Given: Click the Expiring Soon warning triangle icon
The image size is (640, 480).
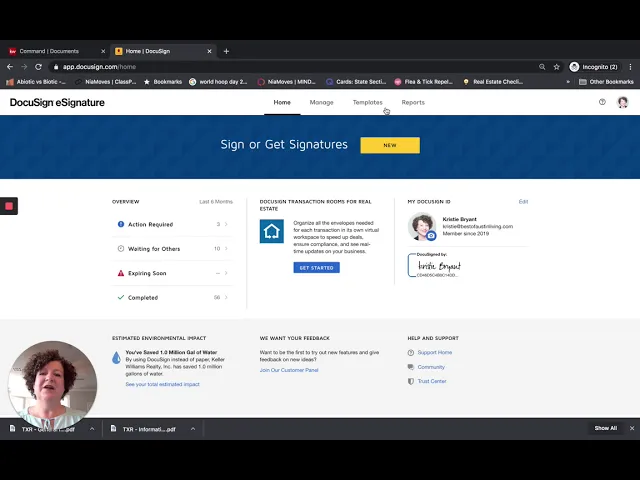Looking at the screenshot, I should [121, 273].
